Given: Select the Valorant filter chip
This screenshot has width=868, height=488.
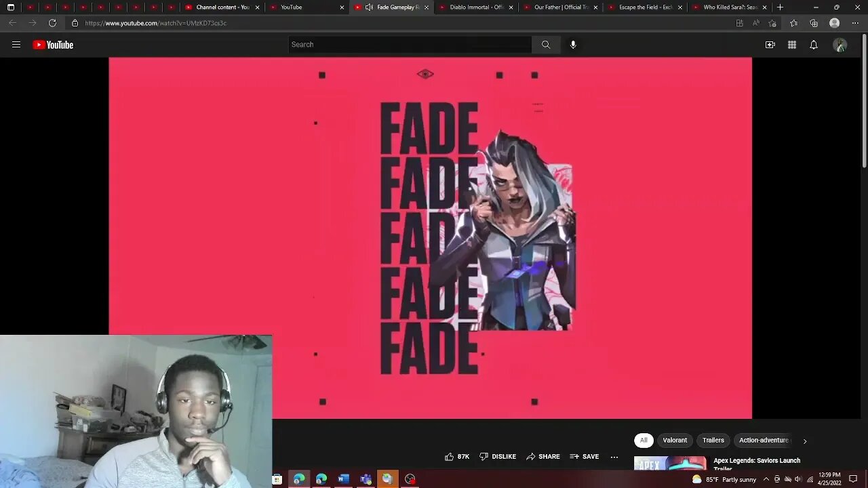Looking at the screenshot, I should coord(675,441).
